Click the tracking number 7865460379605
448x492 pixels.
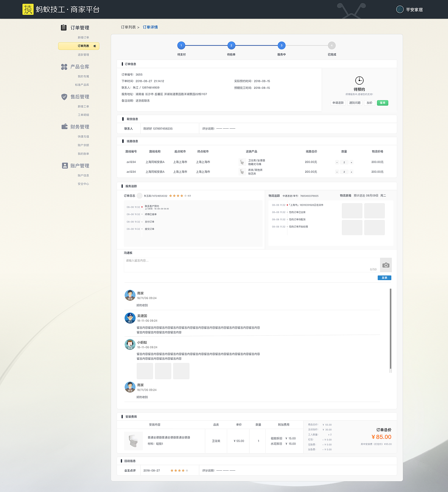click(x=309, y=196)
